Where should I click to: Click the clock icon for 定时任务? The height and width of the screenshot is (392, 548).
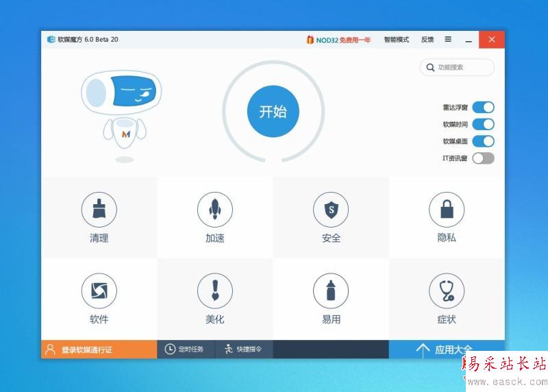170,349
